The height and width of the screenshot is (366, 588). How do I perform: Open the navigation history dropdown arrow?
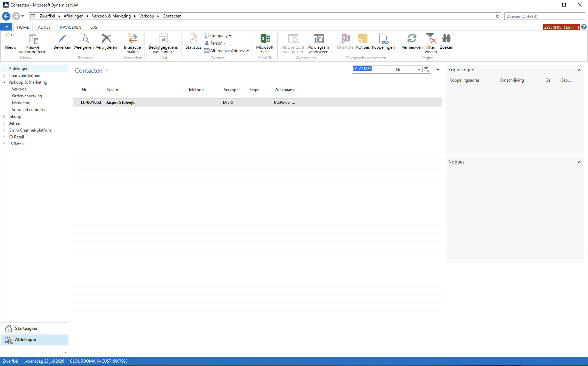(x=23, y=16)
